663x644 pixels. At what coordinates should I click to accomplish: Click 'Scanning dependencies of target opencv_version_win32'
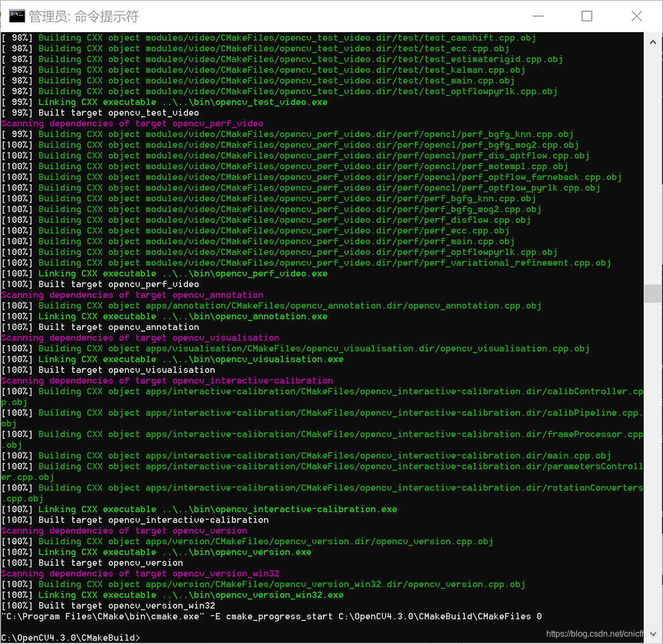pyautogui.click(x=140, y=574)
